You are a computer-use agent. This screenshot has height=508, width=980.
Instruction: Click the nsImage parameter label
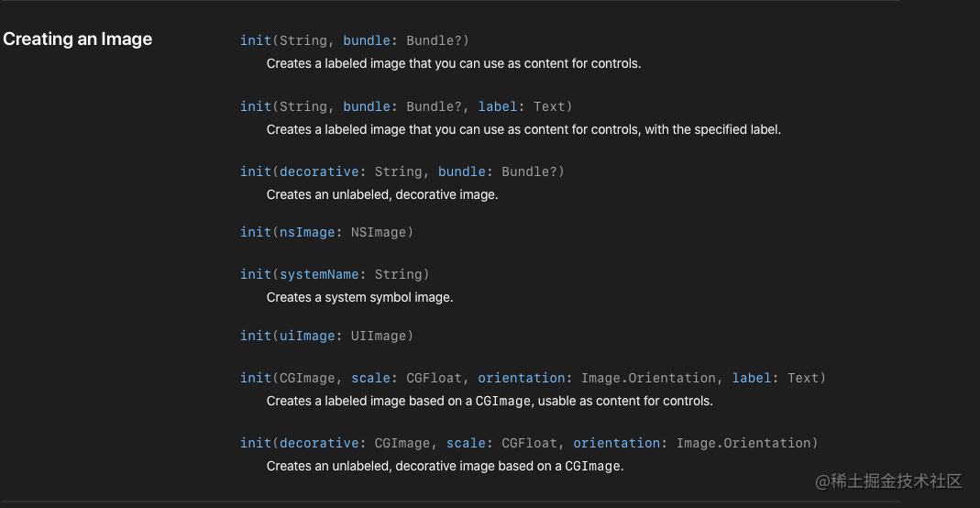(307, 232)
